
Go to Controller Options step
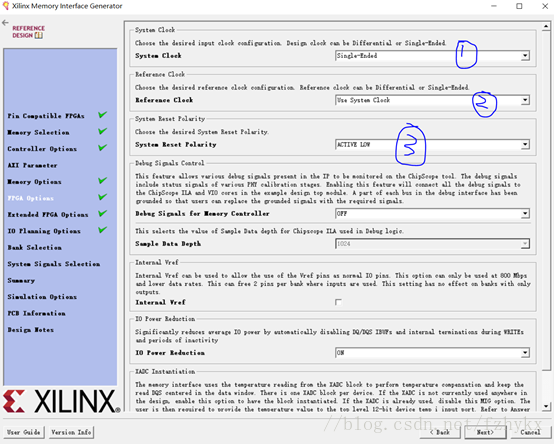(x=42, y=149)
